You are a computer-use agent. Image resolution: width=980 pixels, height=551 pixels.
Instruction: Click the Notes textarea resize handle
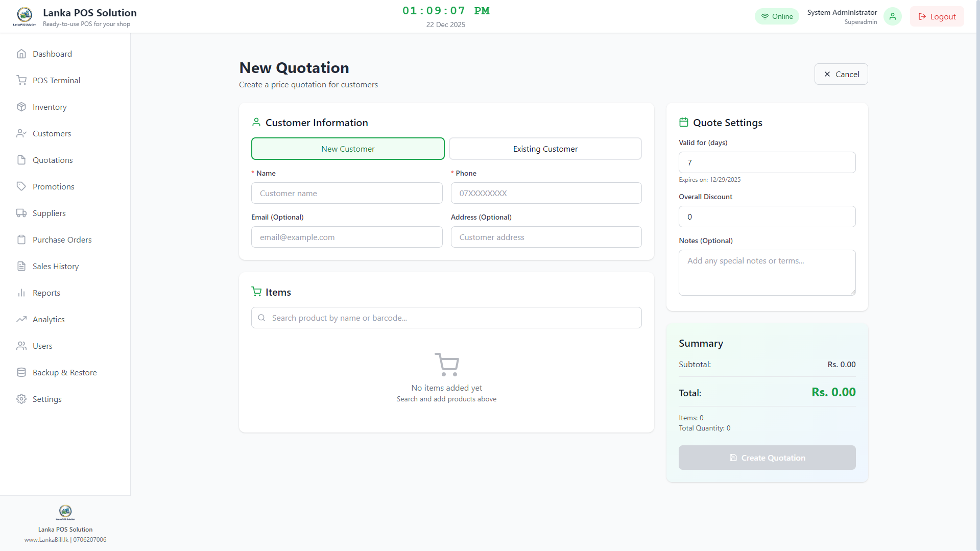tap(852, 293)
